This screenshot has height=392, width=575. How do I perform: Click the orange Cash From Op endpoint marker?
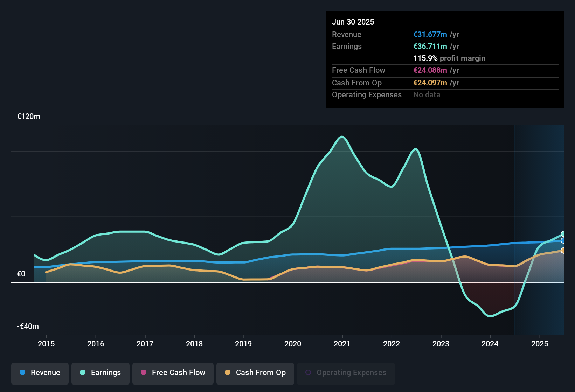(563, 251)
